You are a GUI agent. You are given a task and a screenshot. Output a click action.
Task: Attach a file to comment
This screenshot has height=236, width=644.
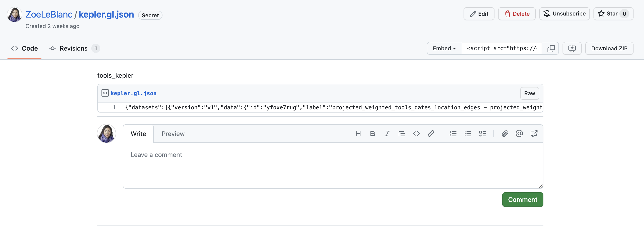[x=505, y=134]
